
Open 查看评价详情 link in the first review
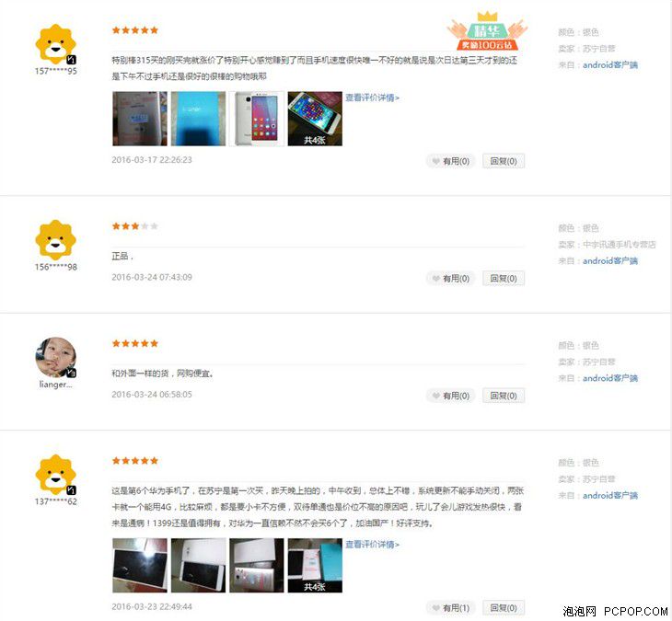(373, 98)
